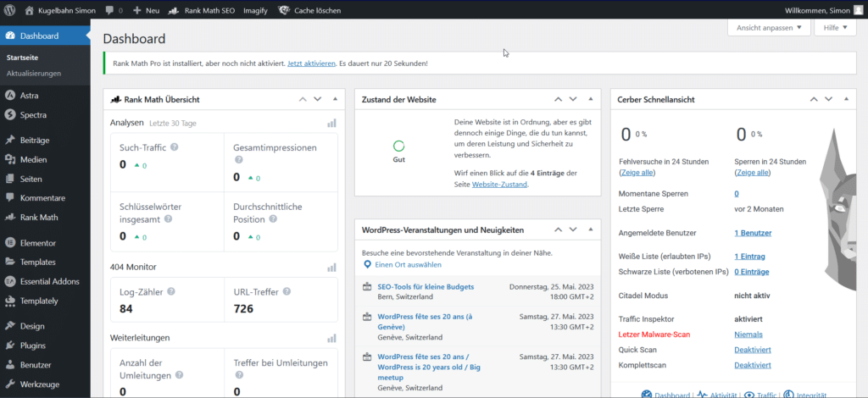Click the URL-Treffer value 726
Viewport: 868px width, 398px height.
[243, 309]
